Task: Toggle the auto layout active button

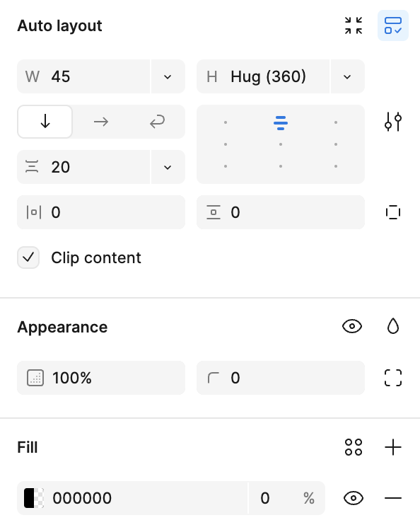Action: tap(393, 25)
